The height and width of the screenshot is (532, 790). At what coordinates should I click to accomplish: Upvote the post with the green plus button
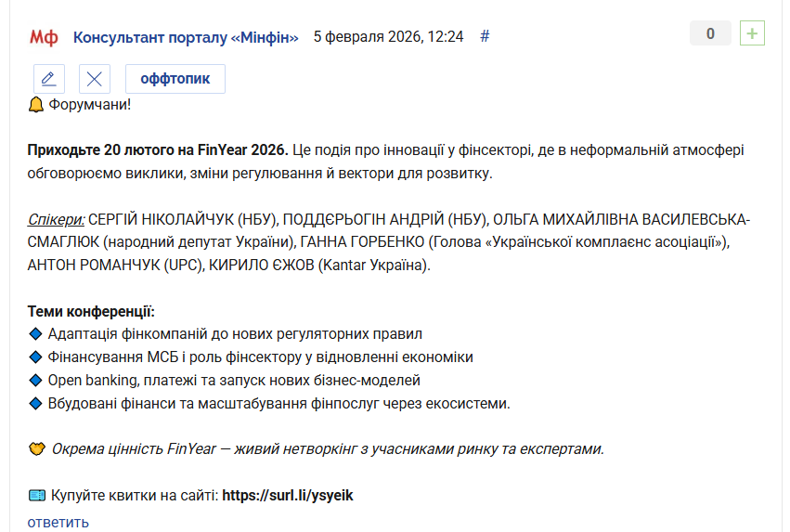coord(752,34)
